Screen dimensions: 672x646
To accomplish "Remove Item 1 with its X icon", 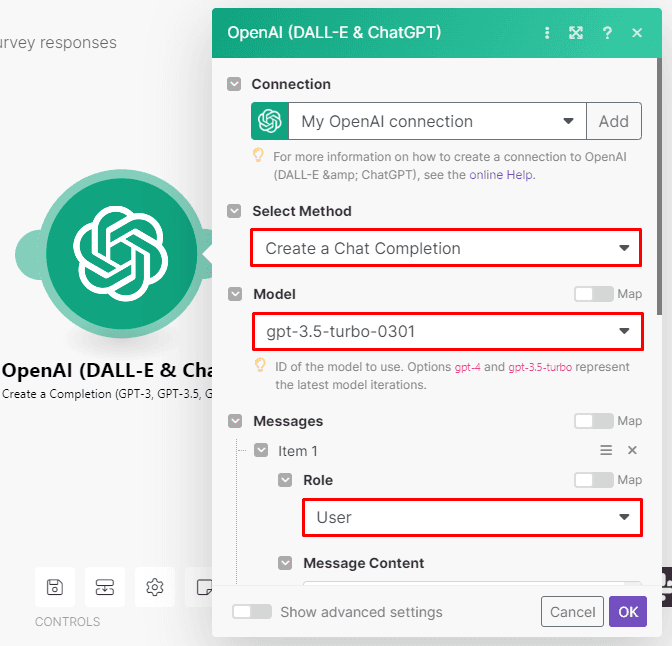I will pos(632,450).
